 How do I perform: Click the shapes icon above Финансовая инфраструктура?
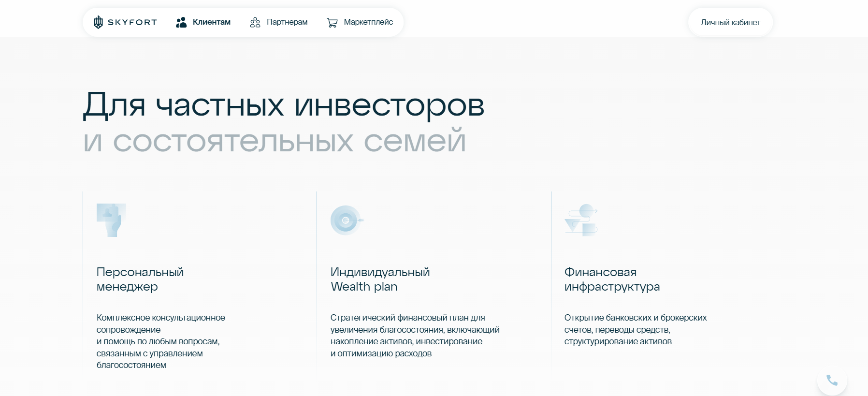tap(581, 220)
